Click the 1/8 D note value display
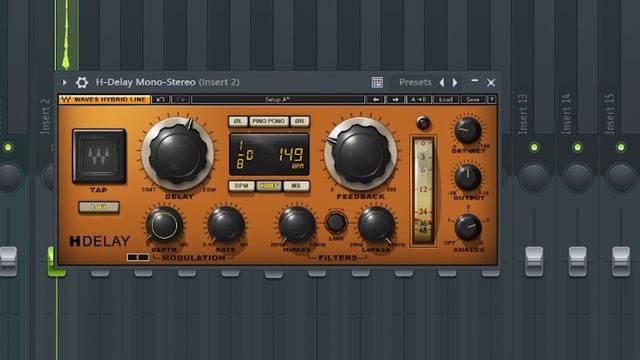The height and width of the screenshot is (360, 640). tap(245, 155)
